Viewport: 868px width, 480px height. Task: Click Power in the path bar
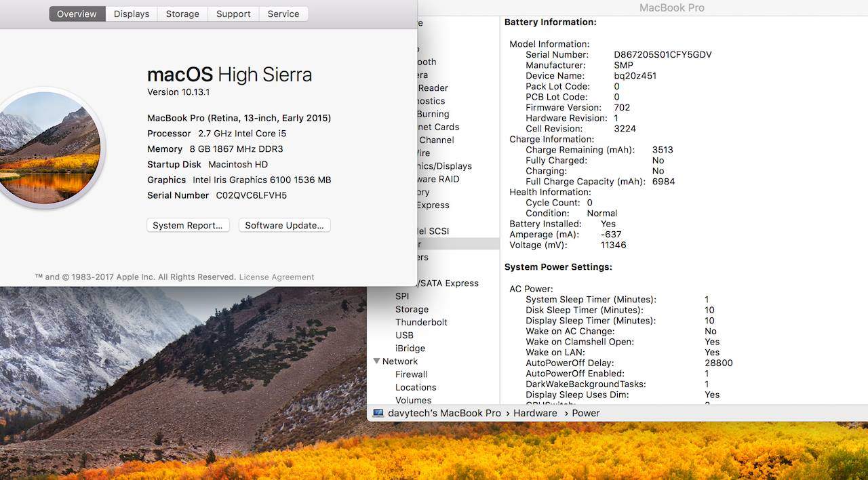(x=586, y=413)
